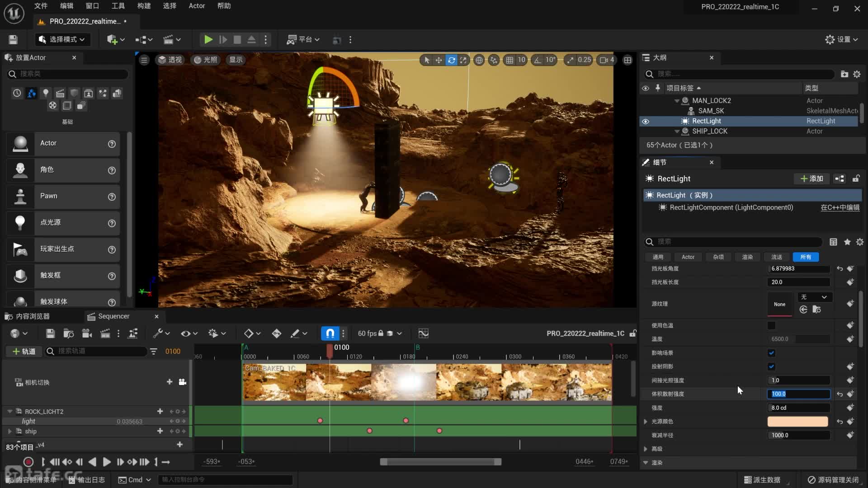Click the Stop simulation square button

237,40
